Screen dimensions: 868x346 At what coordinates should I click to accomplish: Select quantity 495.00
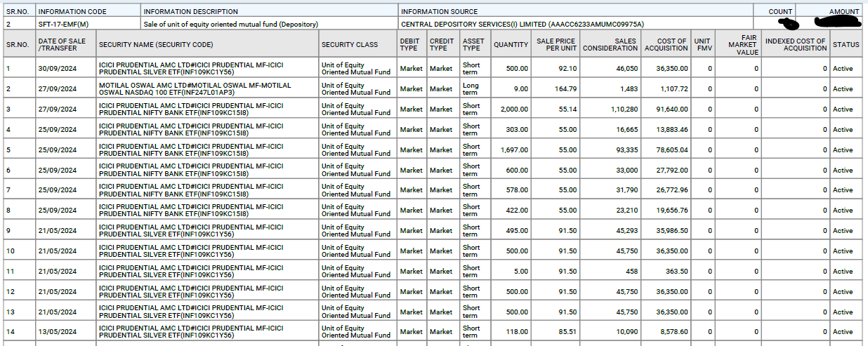pyautogui.click(x=516, y=231)
